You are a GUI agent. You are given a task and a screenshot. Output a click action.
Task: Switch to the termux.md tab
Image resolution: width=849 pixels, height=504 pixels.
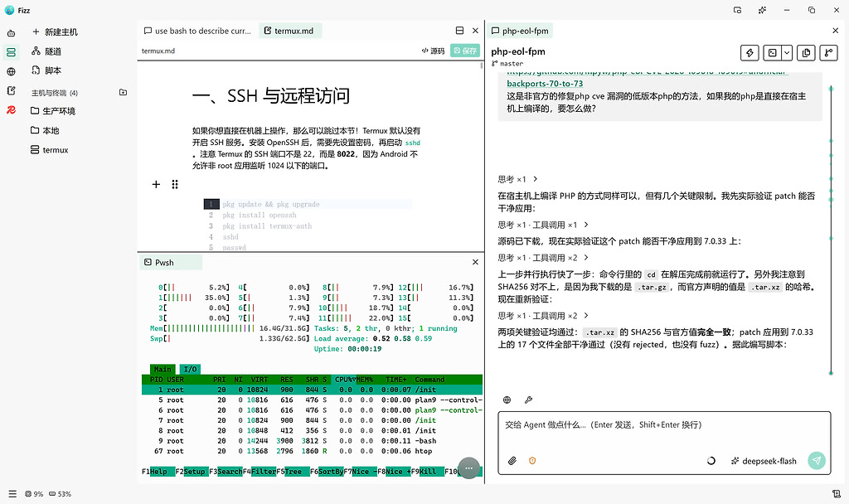[x=289, y=31]
